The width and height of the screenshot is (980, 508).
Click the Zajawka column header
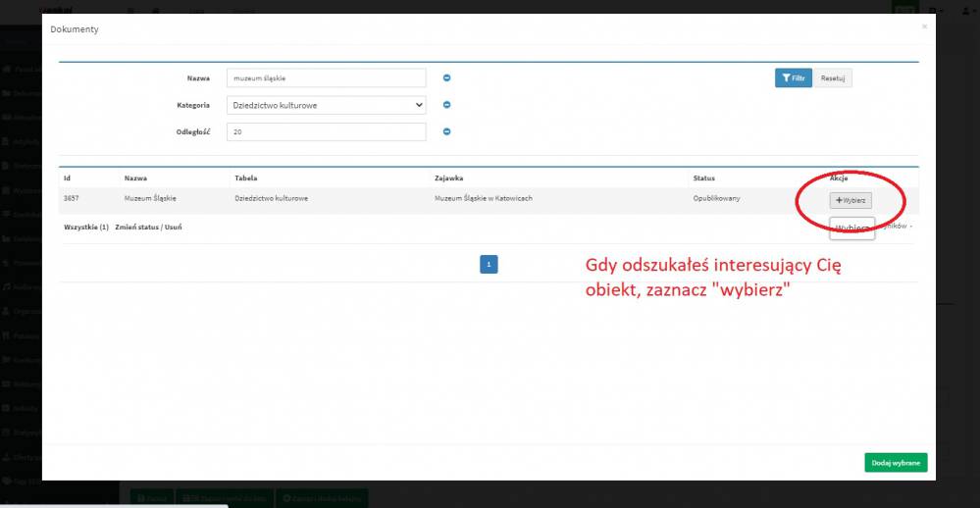coord(450,178)
